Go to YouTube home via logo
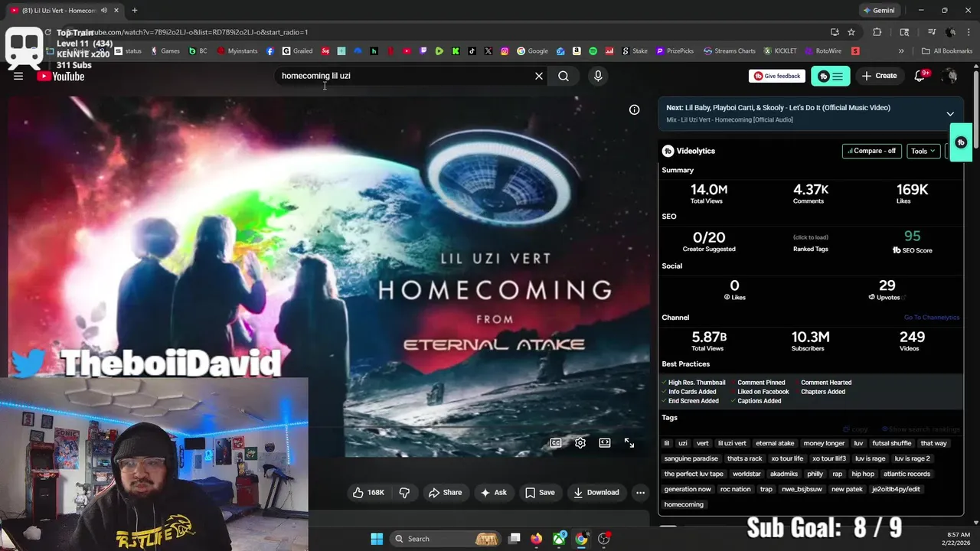Viewport: 980px width, 551px height. [61, 76]
